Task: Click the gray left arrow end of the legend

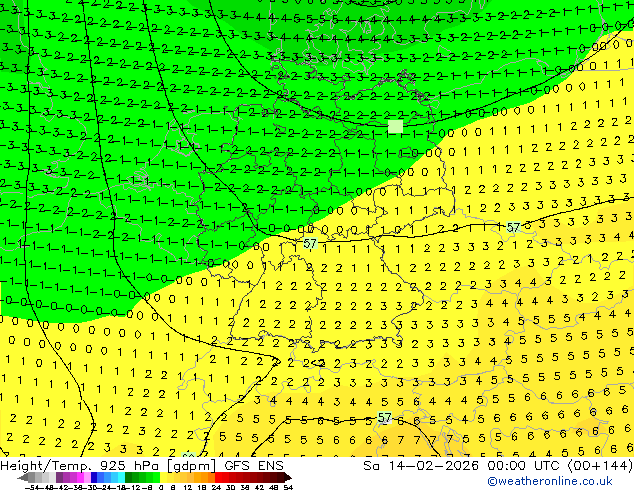Action: 22,477
